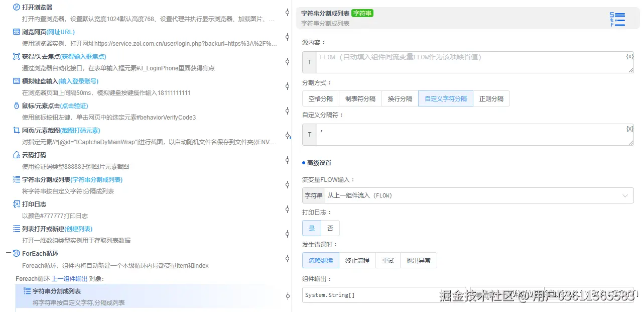Choose 忽略继续 for error handling
644x312 pixels.
pos(321,260)
